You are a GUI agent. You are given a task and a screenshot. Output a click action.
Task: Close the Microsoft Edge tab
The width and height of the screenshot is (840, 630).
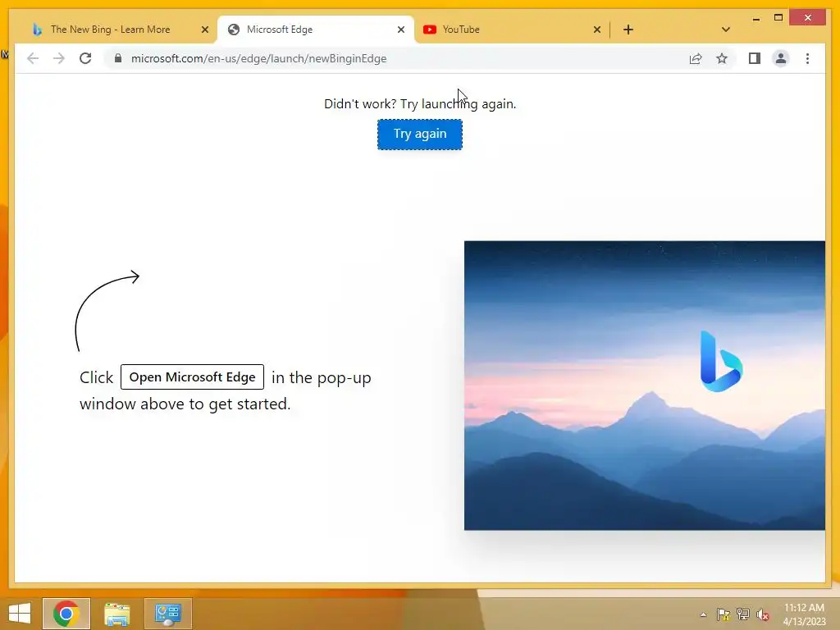[400, 30]
